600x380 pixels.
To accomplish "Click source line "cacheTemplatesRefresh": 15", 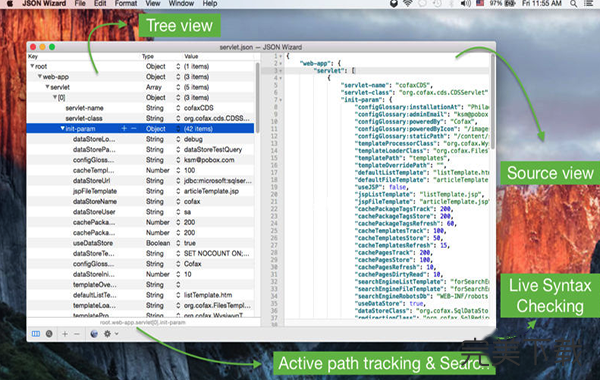I will pos(403,245).
